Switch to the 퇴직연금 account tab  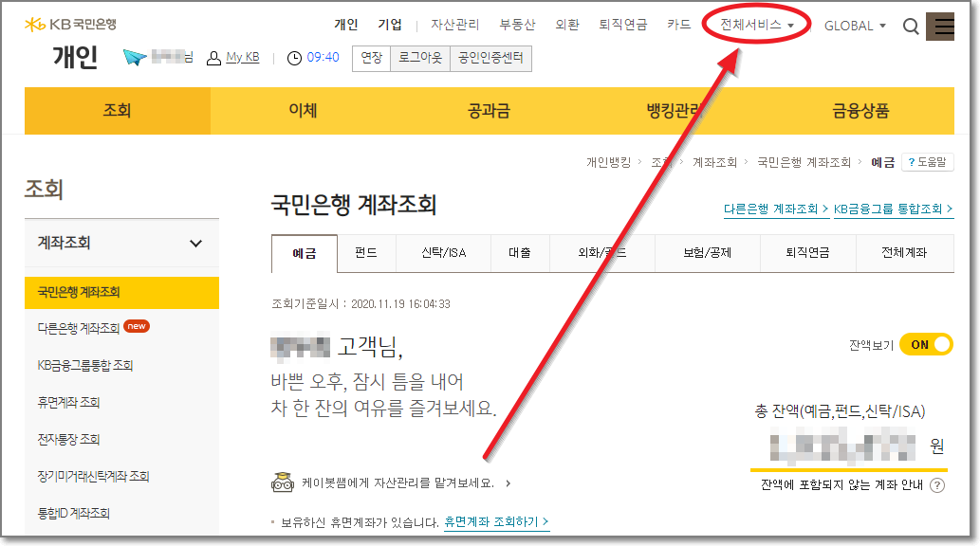[807, 253]
